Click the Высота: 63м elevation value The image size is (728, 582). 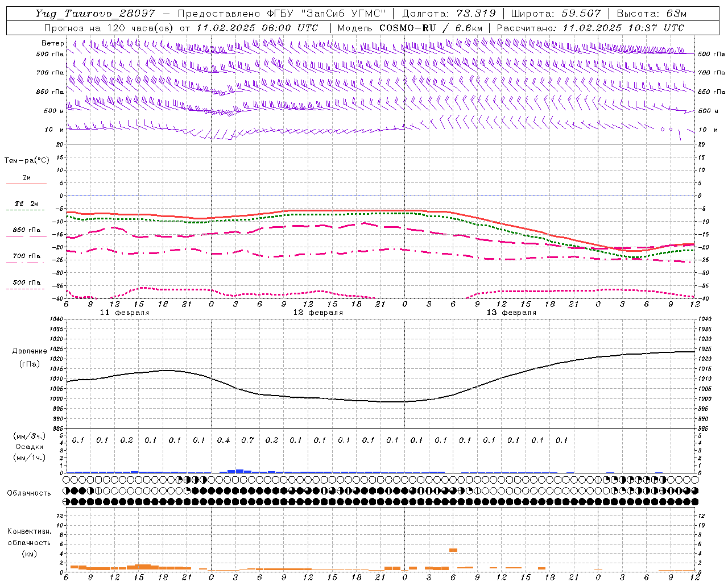(651, 14)
